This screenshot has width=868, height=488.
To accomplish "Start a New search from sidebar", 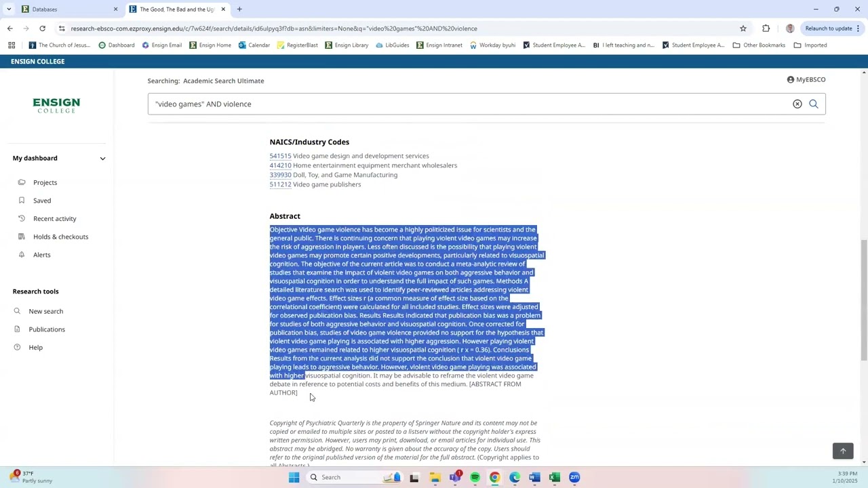I will coord(45,311).
